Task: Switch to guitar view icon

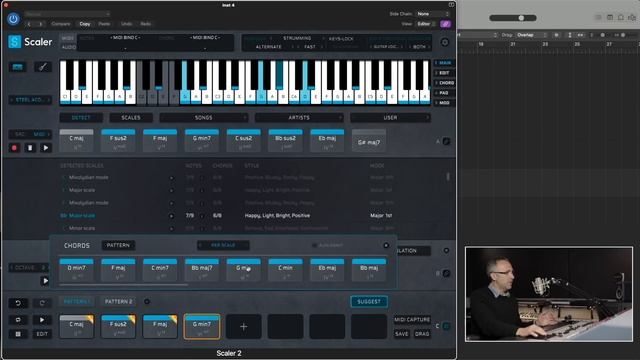Action: pyautogui.click(x=42, y=67)
